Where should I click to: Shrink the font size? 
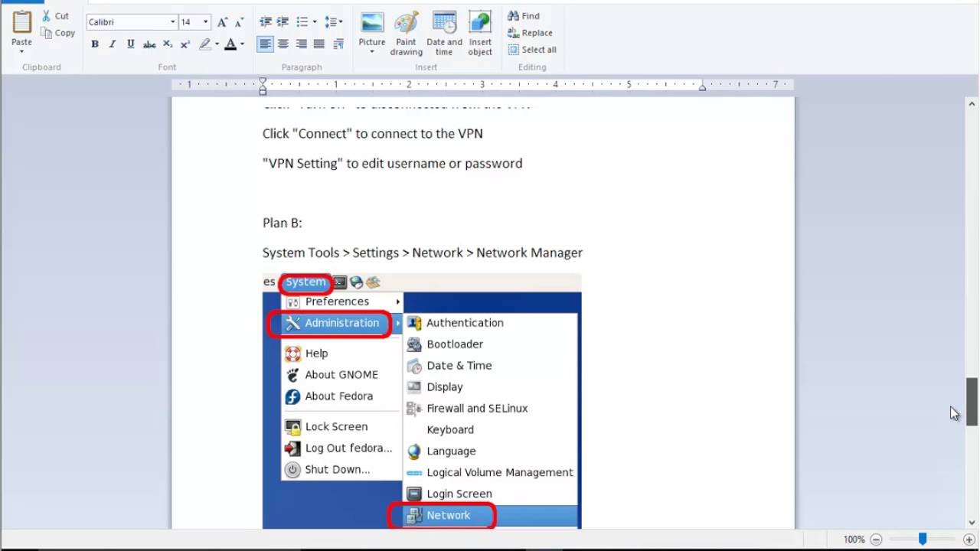tap(240, 22)
